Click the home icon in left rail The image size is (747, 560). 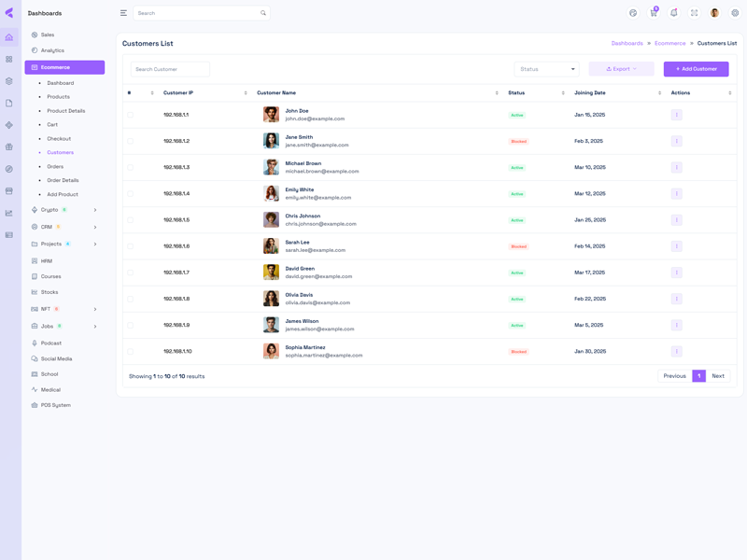(x=9, y=37)
